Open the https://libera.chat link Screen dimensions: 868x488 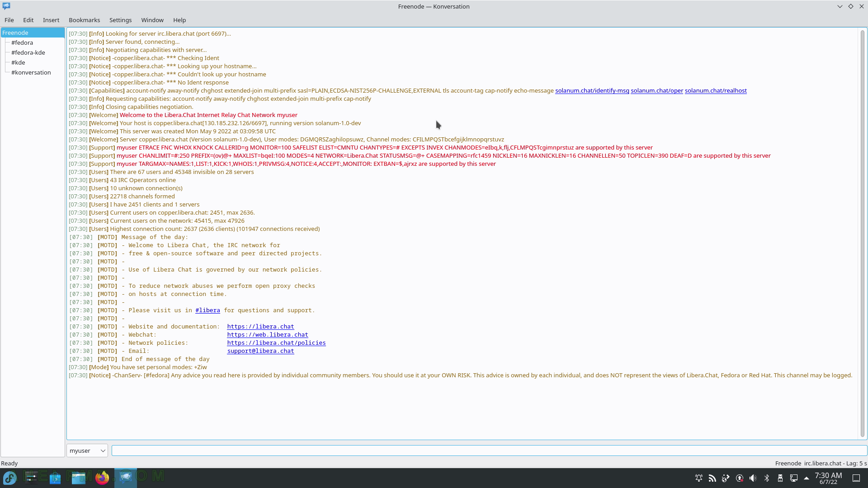point(260,326)
